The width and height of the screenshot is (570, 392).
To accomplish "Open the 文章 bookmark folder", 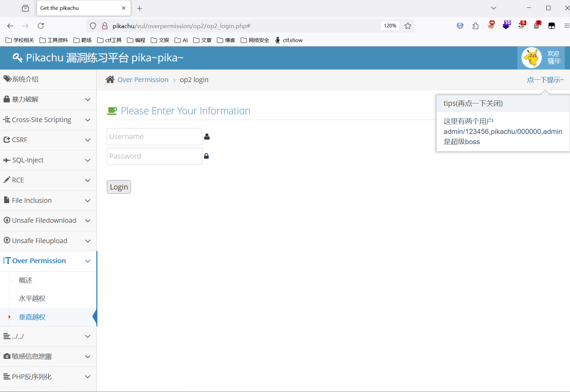I will coord(202,40).
